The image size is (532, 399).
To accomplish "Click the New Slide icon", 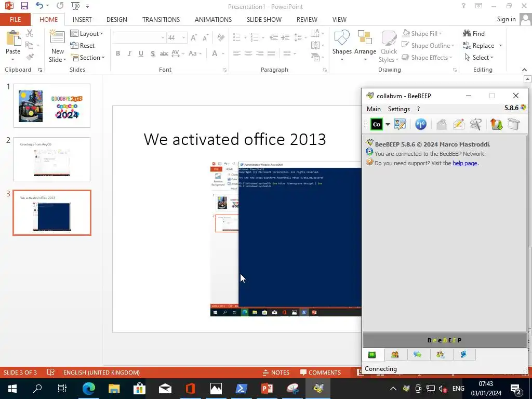I will click(57, 37).
